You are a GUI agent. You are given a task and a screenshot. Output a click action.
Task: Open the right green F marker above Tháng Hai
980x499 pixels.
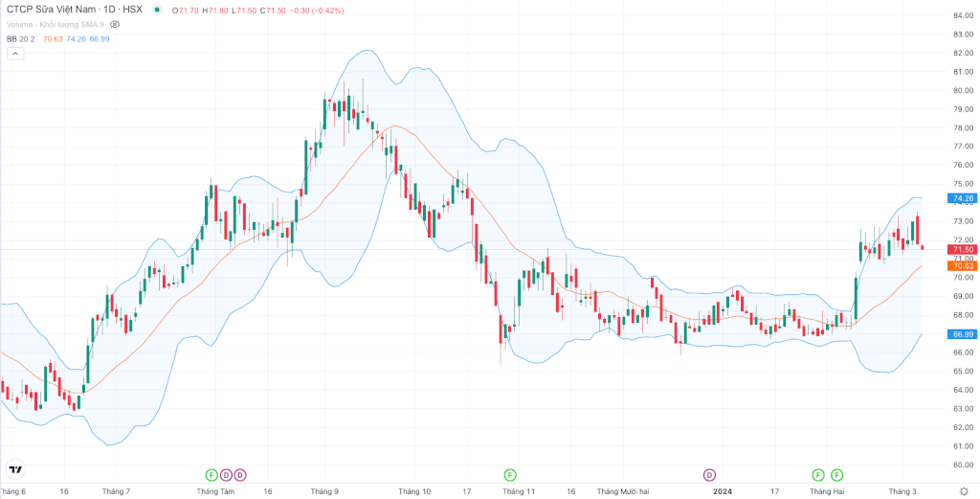pos(836,475)
